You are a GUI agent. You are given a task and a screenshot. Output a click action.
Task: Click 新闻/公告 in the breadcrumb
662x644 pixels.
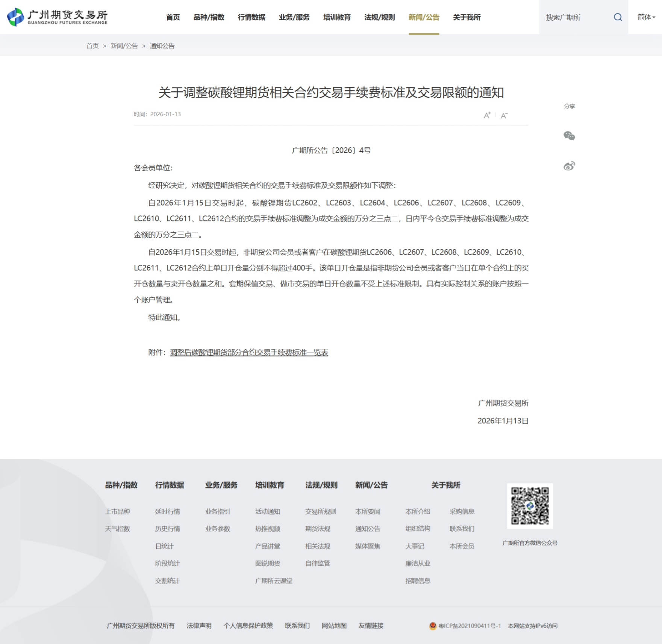(x=124, y=46)
